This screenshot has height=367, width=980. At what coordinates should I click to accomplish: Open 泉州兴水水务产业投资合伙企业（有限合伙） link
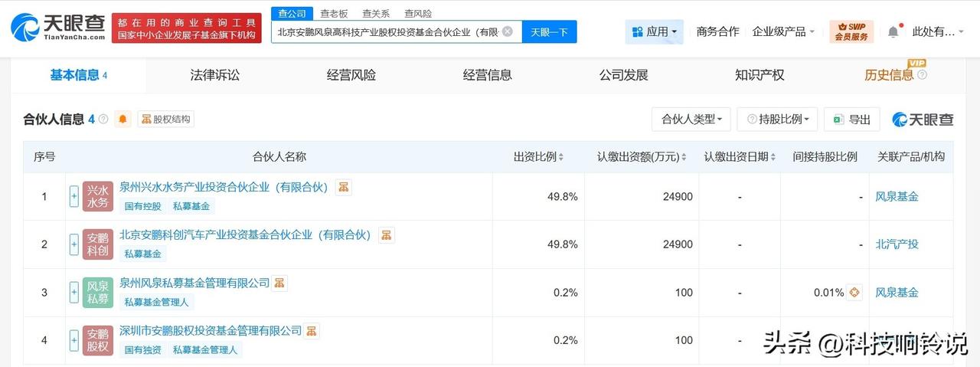pyautogui.click(x=224, y=187)
